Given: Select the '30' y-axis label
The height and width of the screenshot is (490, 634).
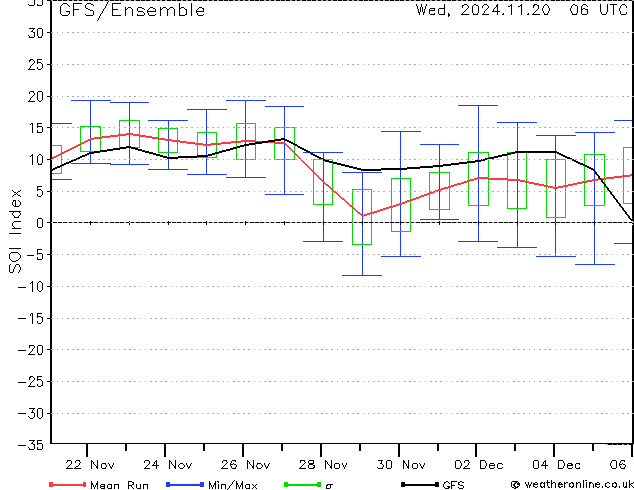Looking at the screenshot, I should (x=35, y=33).
